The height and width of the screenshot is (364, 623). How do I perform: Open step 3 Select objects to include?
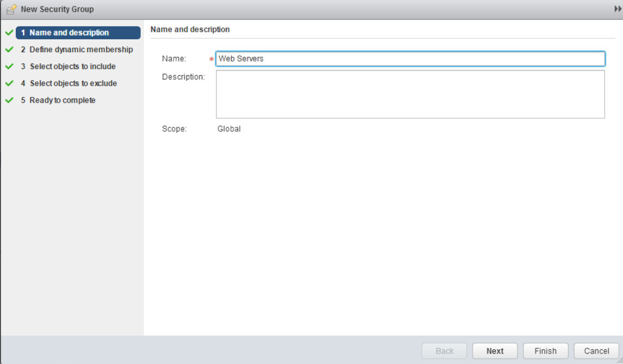pyautogui.click(x=73, y=67)
